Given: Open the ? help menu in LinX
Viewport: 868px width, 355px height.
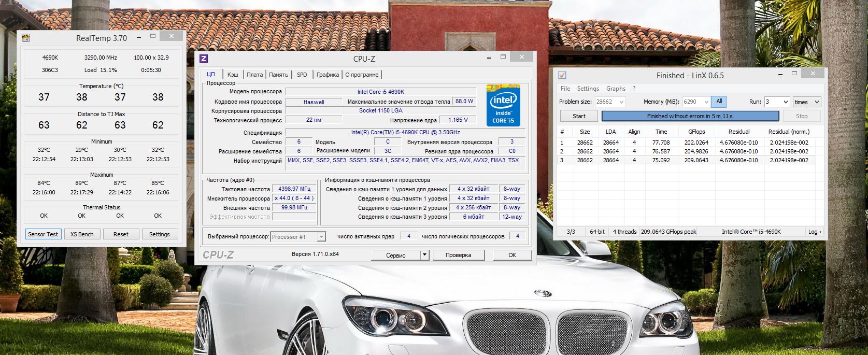Looking at the screenshot, I should [634, 89].
